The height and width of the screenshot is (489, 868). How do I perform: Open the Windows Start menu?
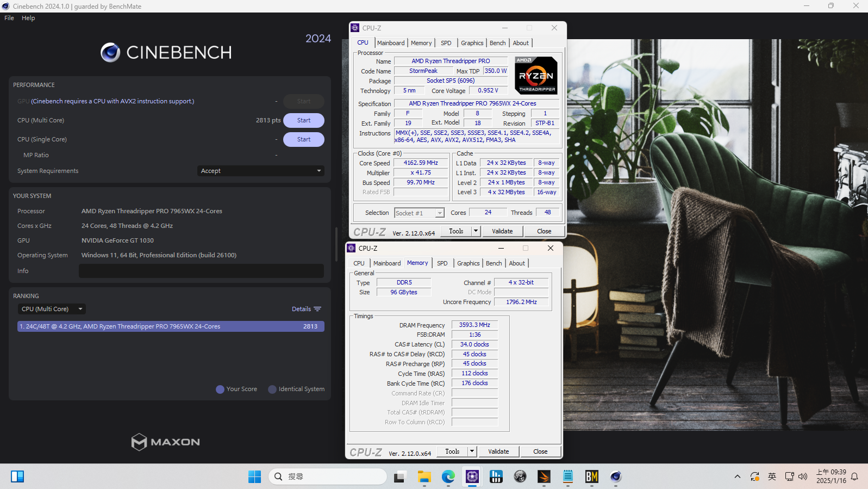[x=254, y=476]
